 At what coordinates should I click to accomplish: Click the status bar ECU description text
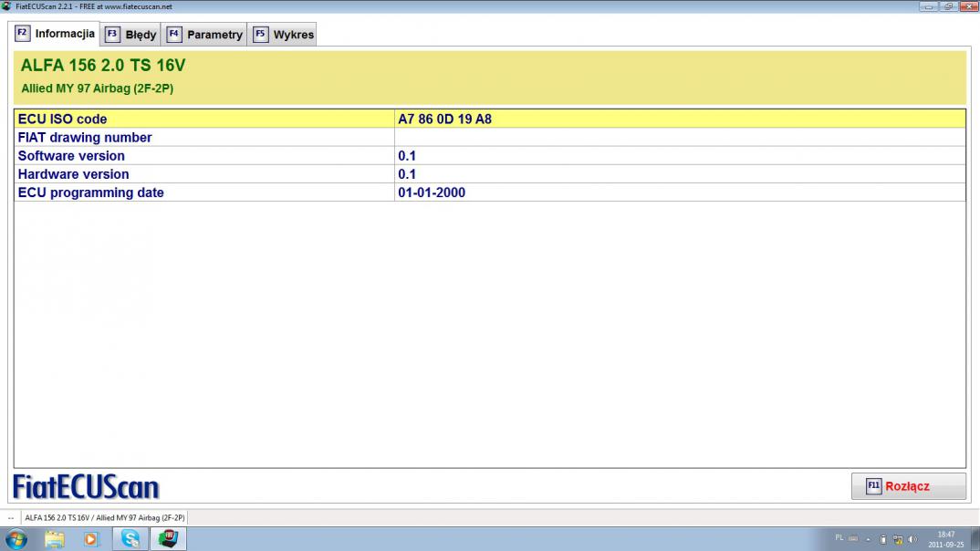tap(105, 518)
